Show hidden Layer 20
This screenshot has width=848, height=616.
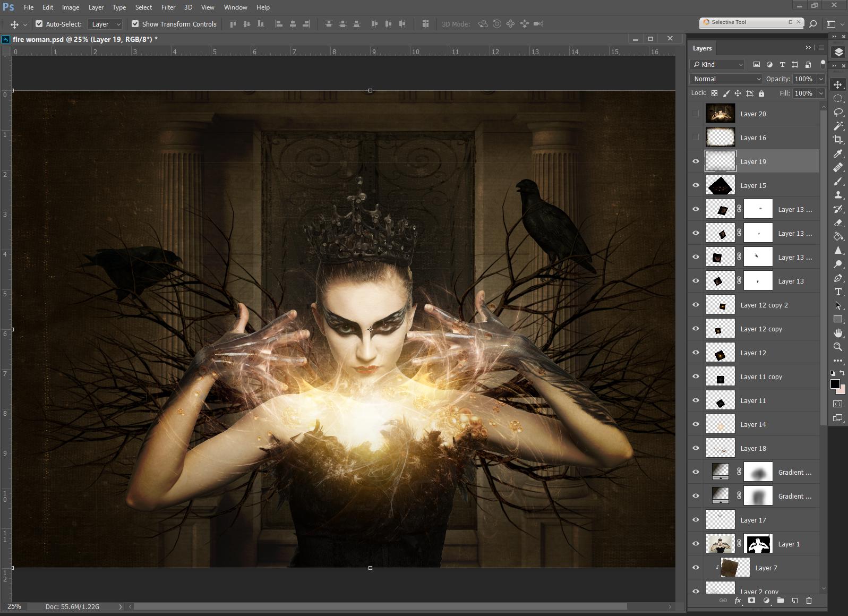[x=696, y=114]
